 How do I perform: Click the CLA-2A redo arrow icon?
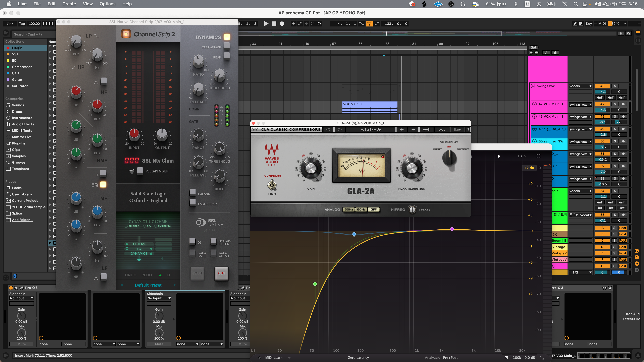(x=340, y=130)
